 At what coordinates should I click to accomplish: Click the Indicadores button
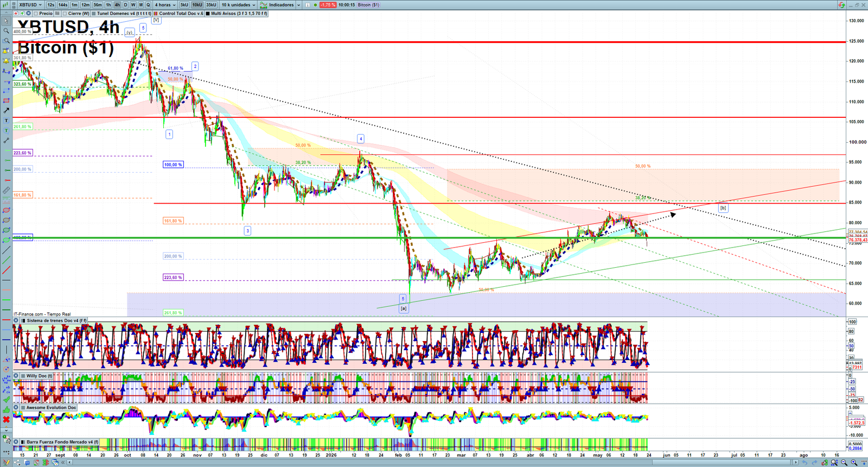click(276, 5)
